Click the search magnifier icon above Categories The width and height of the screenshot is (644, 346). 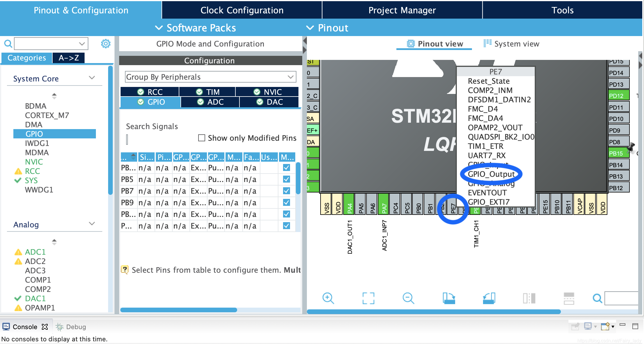click(8, 44)
